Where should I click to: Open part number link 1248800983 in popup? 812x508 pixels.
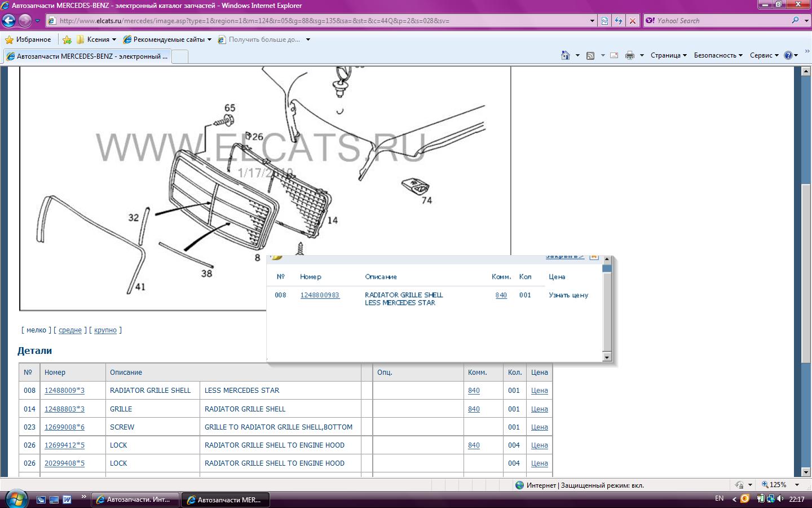tap(320, 295)
